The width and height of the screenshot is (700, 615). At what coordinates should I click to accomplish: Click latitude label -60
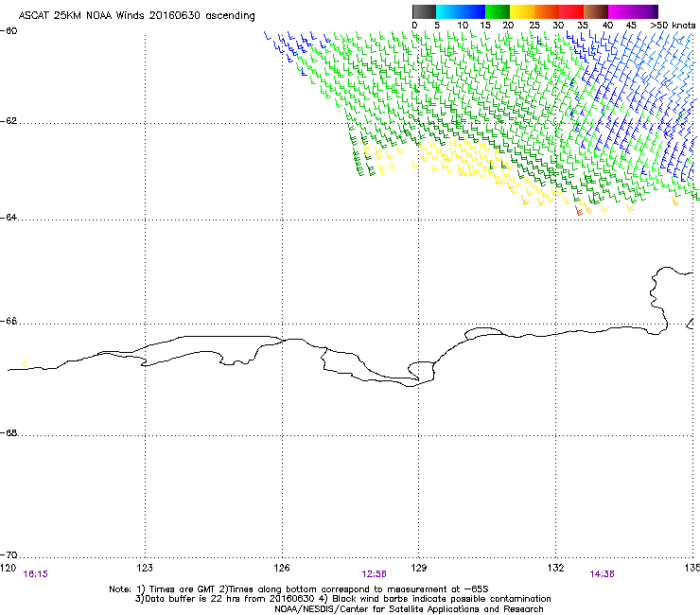(x=9, y=31)
